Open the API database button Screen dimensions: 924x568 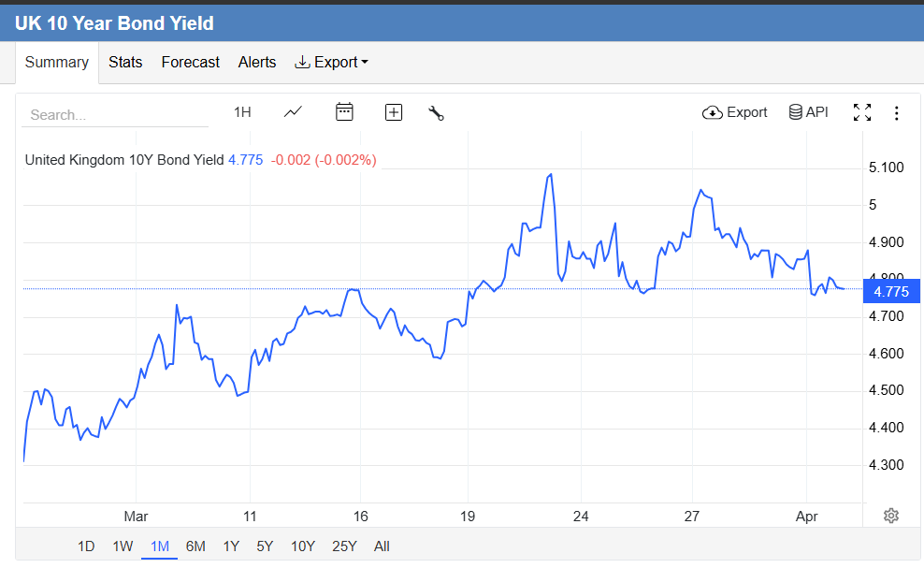[808, 112]
